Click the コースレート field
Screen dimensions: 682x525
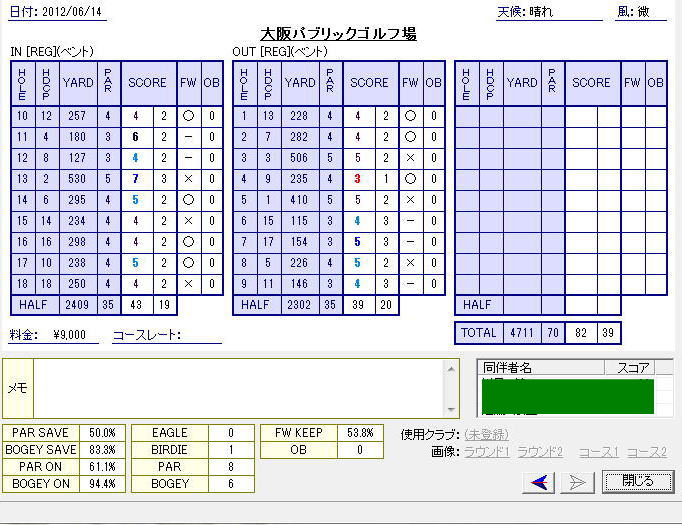click(200, 336)
